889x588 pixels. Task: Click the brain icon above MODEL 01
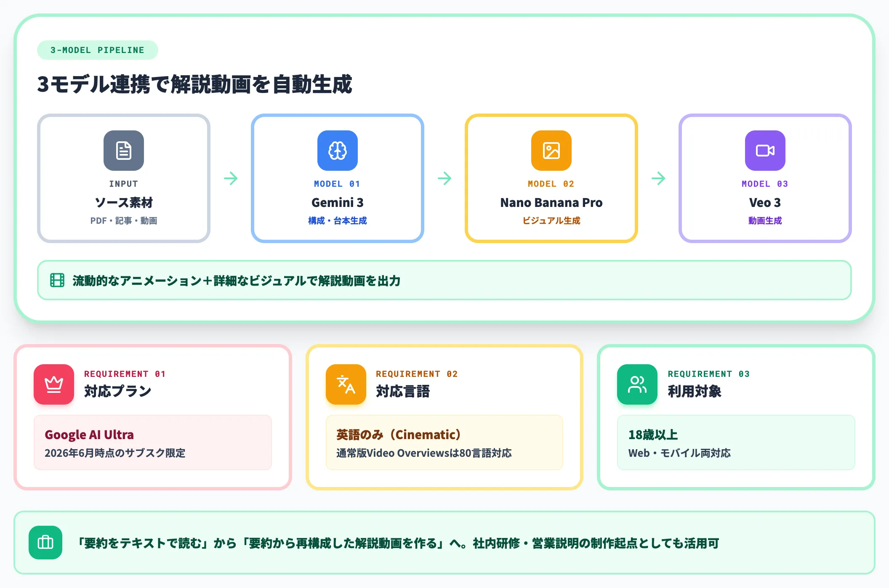[x=338, y=151]
